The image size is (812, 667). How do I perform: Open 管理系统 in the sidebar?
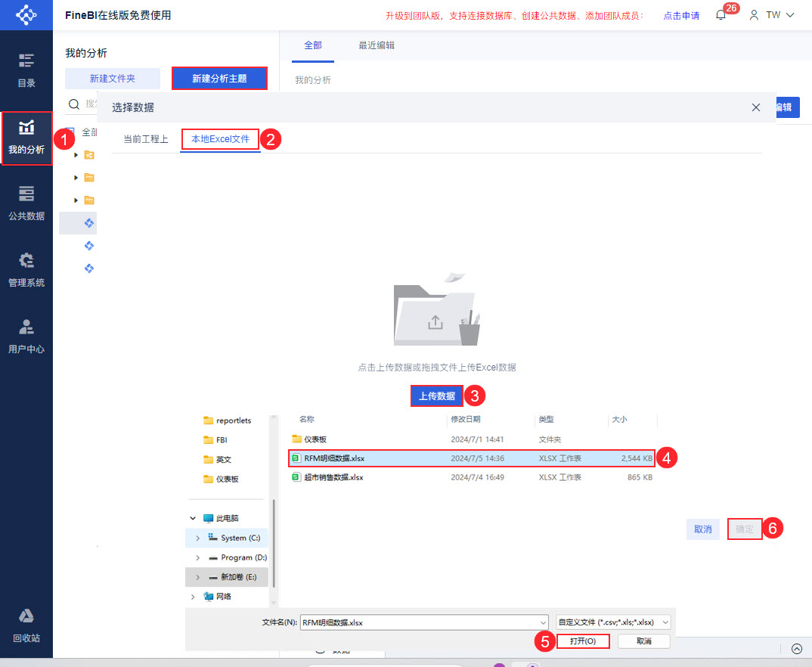(26, 270)
